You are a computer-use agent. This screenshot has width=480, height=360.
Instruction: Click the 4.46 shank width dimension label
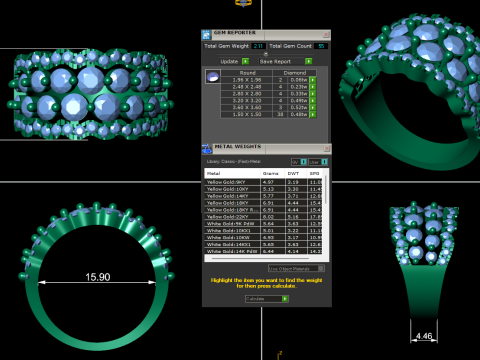[x=424, y=336]
